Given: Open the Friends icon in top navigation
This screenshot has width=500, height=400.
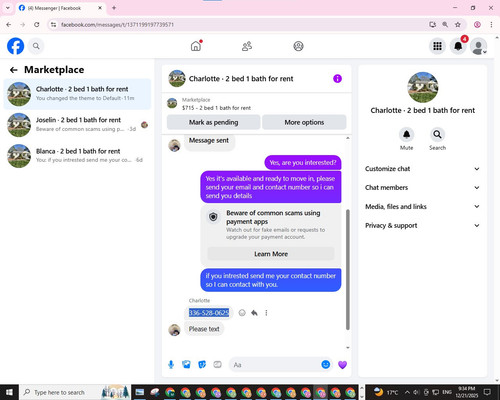Looking at the screenshot, I should pos(247,46).
